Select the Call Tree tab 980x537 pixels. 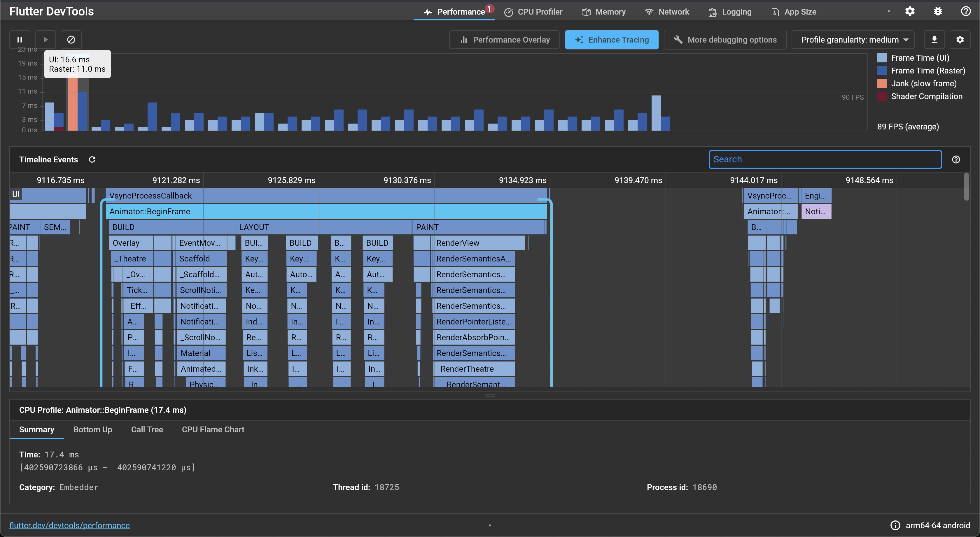point(147,429)
